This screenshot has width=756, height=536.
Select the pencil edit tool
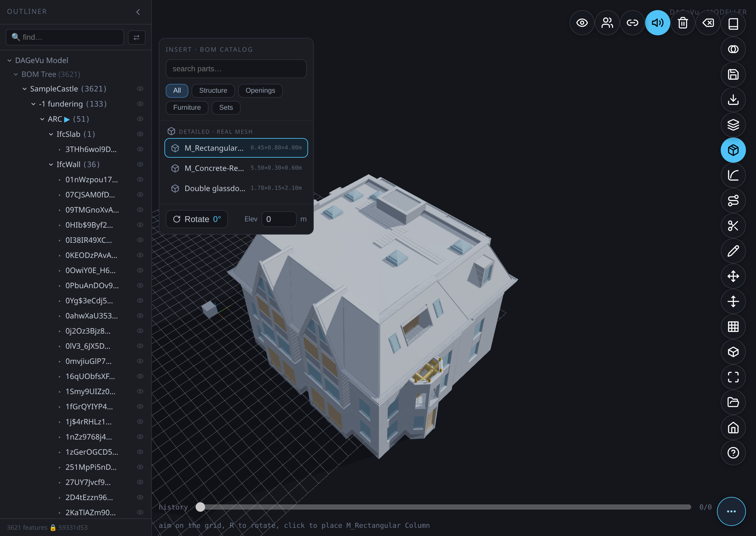pos(733,251)
